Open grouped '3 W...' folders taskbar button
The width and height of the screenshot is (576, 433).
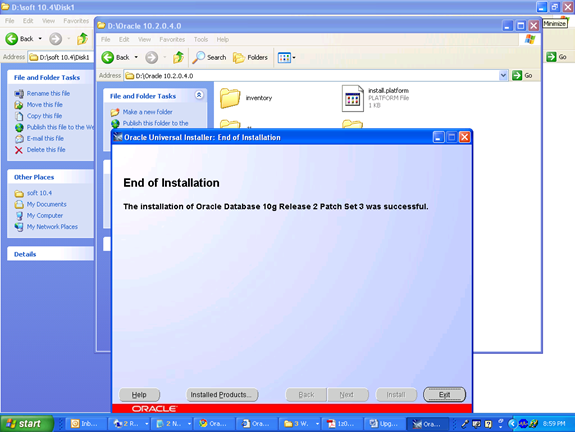[x=299, y=423]
